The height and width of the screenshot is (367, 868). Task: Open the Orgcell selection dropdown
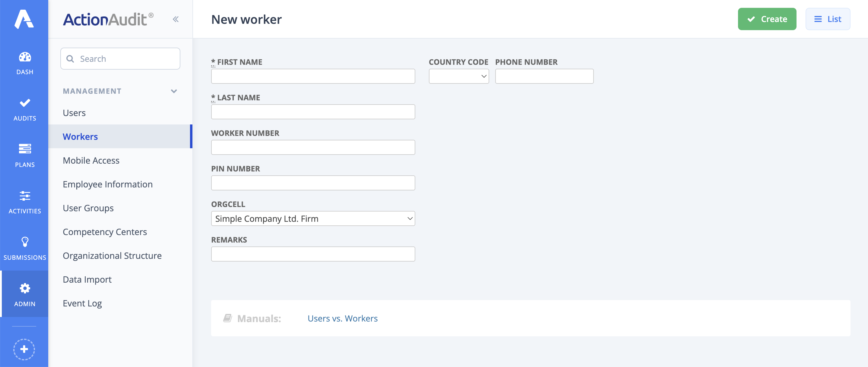(x=313, y=218)
